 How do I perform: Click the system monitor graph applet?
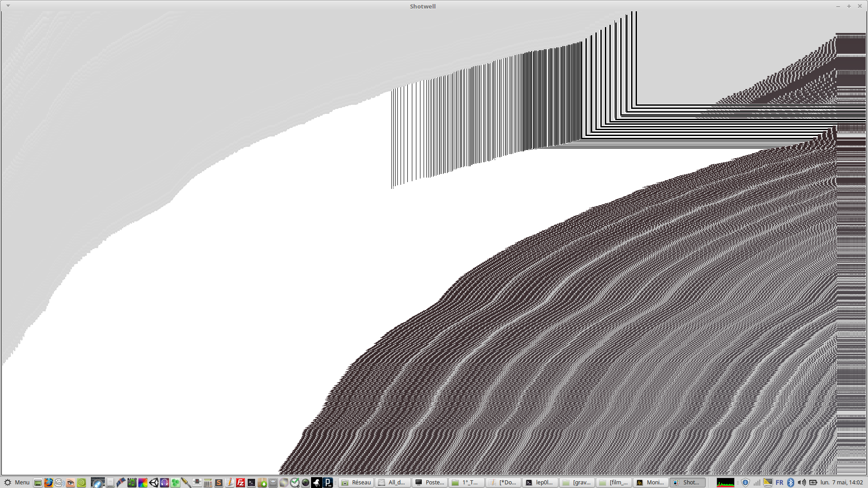pyautogui.click(x=725, y=483)
